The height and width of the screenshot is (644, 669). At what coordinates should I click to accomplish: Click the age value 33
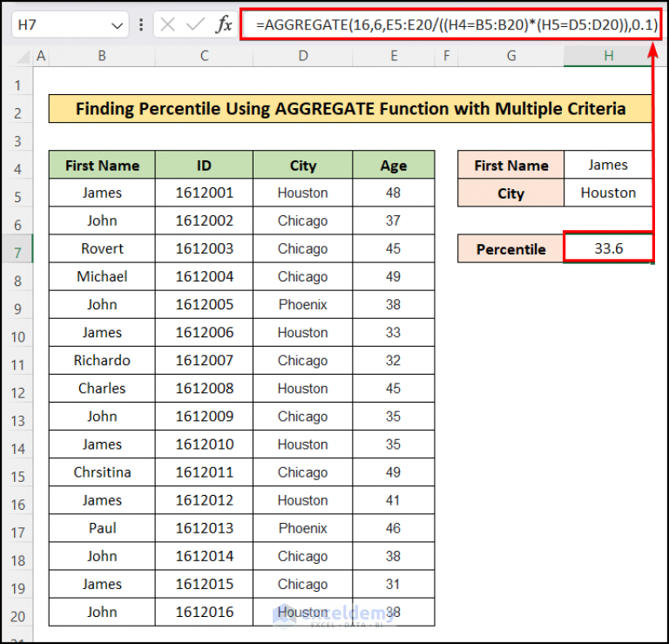tap(394, 332)
